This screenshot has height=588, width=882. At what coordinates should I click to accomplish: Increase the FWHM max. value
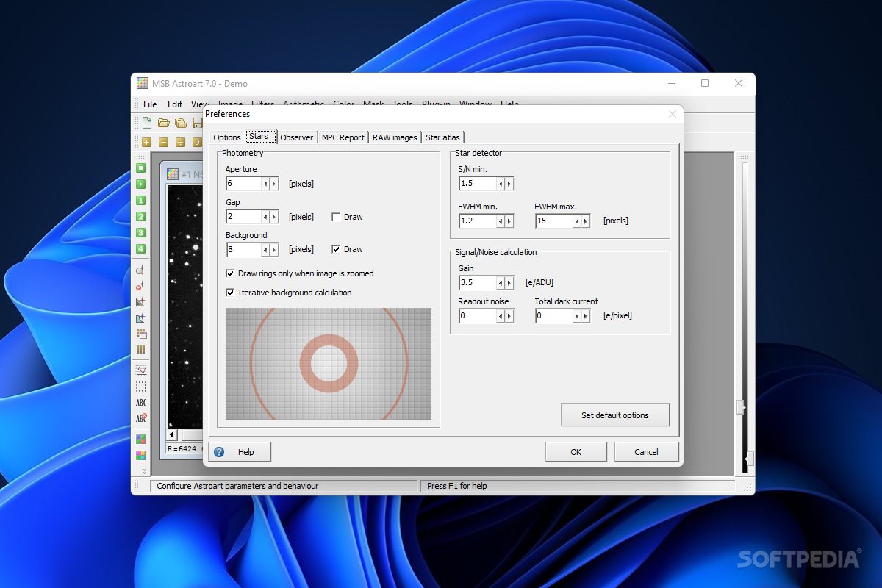(586, 220)
